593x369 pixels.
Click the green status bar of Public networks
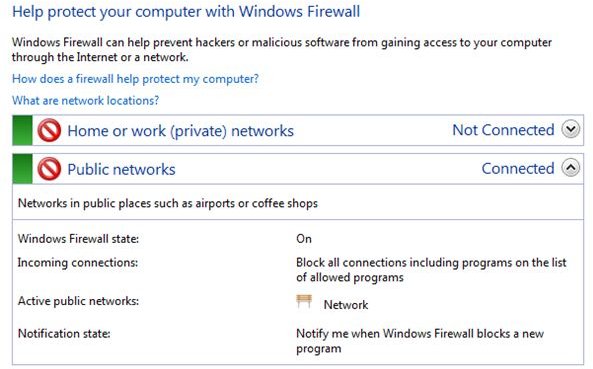tap(22, 169)
